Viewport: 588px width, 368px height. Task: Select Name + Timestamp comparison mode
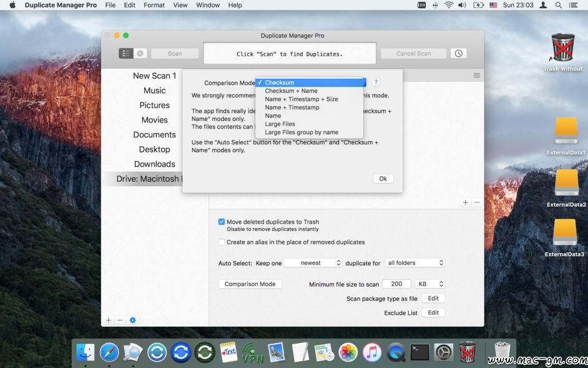[310, 107]
